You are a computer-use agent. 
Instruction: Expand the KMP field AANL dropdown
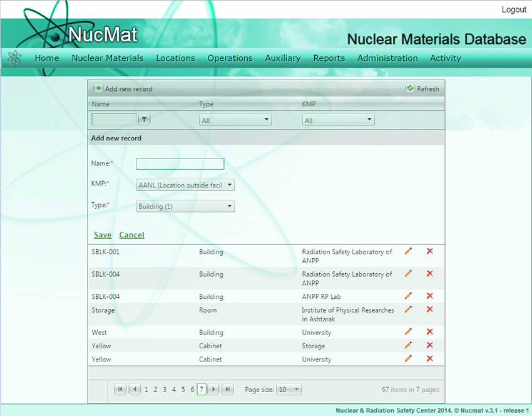tap(185, 185)
